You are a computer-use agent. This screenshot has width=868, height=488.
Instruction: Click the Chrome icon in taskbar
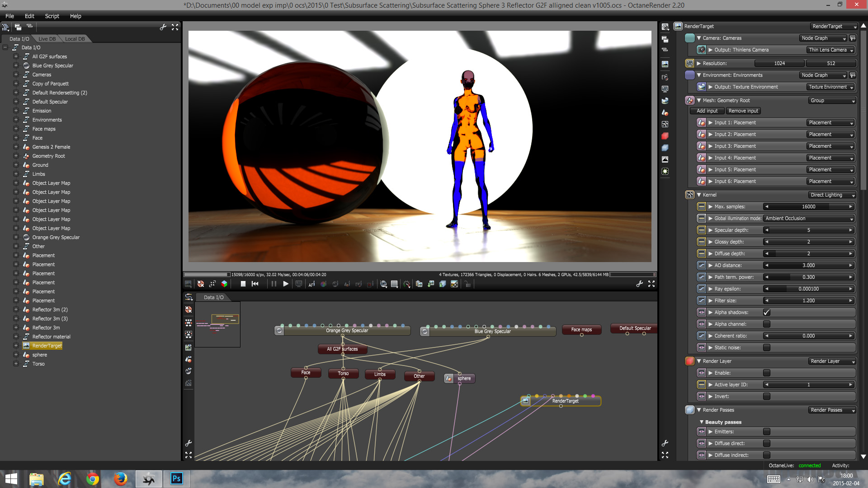pos(92,479)
